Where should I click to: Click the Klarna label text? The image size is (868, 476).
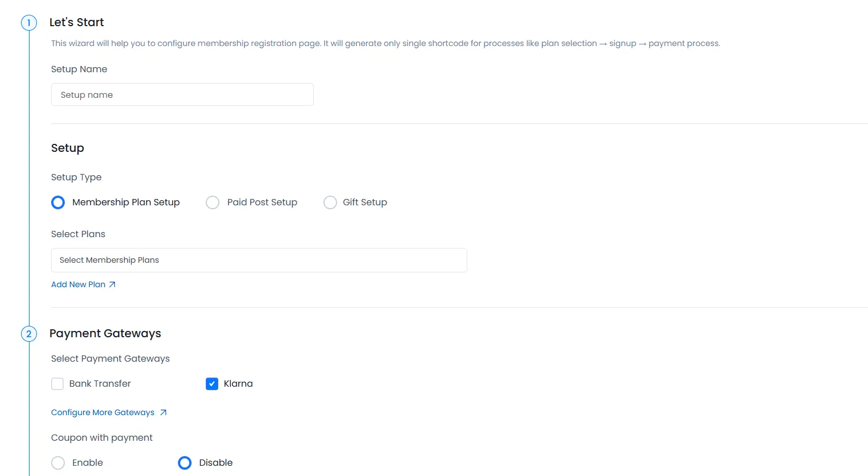click(238, 384)
